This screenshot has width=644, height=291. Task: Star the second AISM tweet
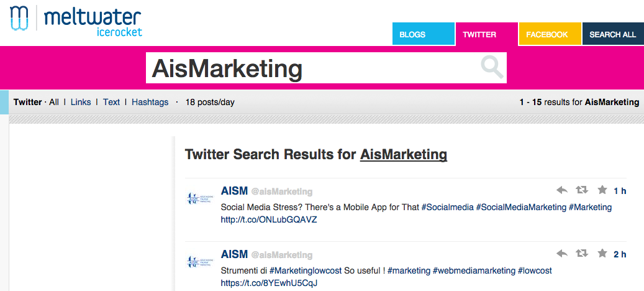click(x=602, y=253)
